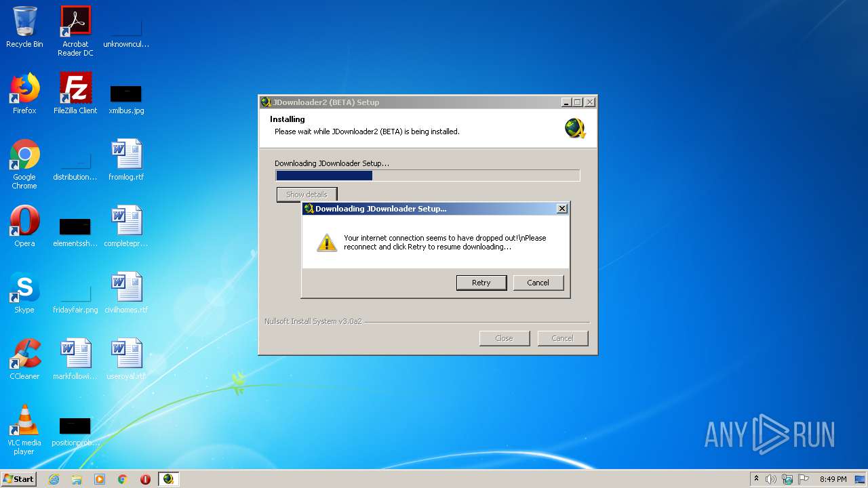This screenshot has width=868, height=488.
Task: Click the Show desktop button
Action: [x=861, y=479]
